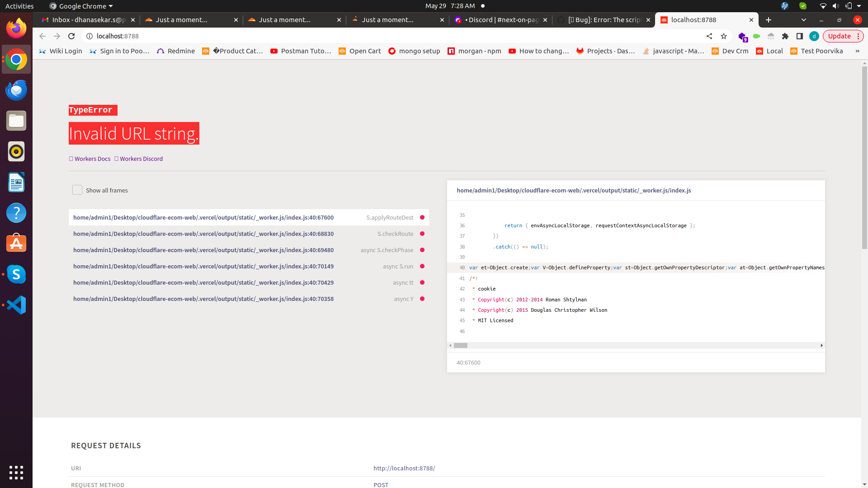
Task: Open Visual Studio Code from the dock
Action: tap(16, 305)
